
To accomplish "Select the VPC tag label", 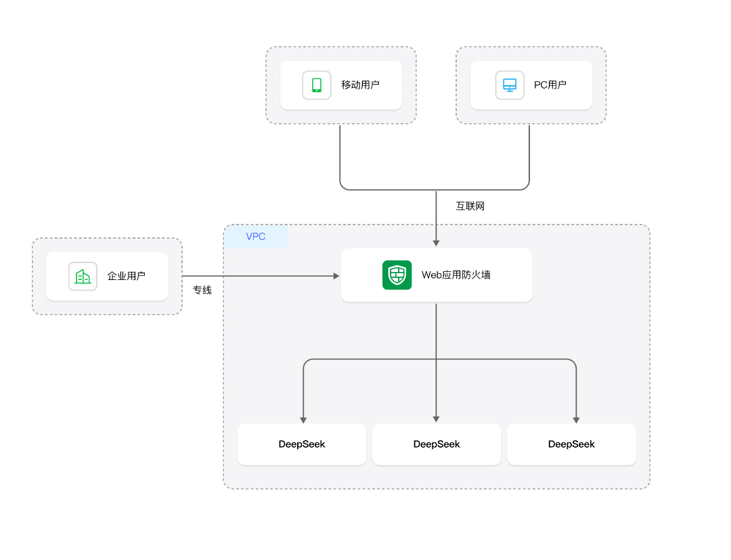I will 256,236.
